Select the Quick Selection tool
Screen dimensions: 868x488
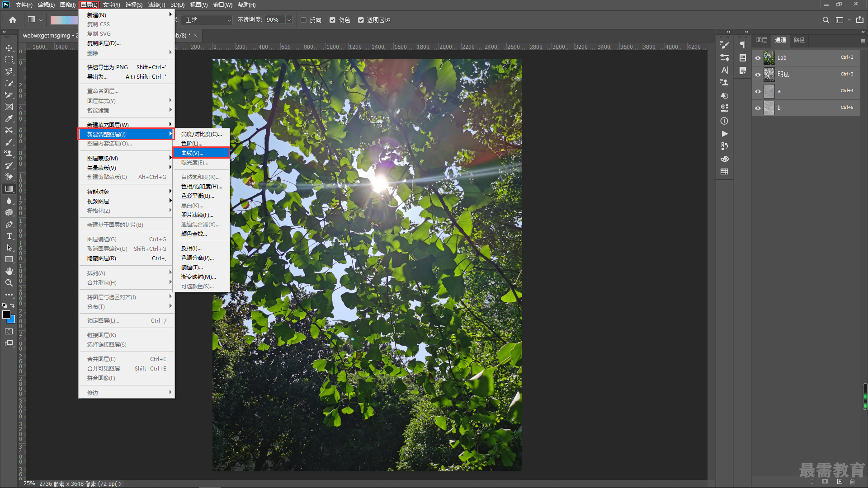coord(9,83)
